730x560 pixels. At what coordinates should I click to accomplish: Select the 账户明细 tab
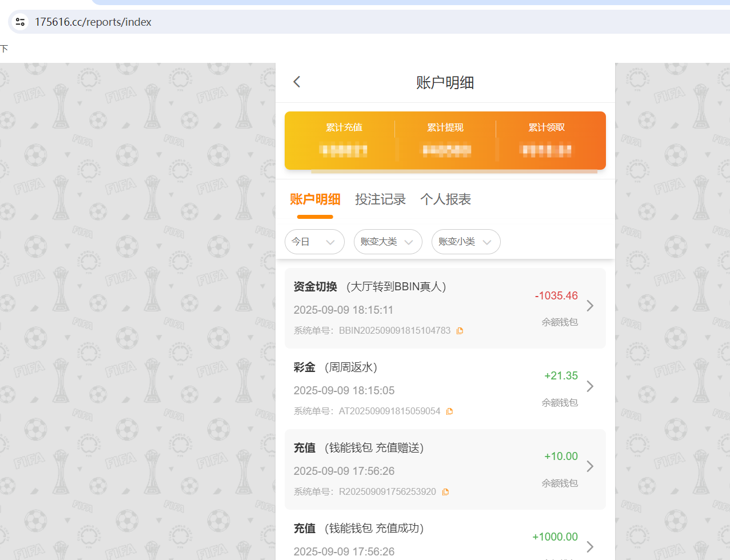point(315,199)
